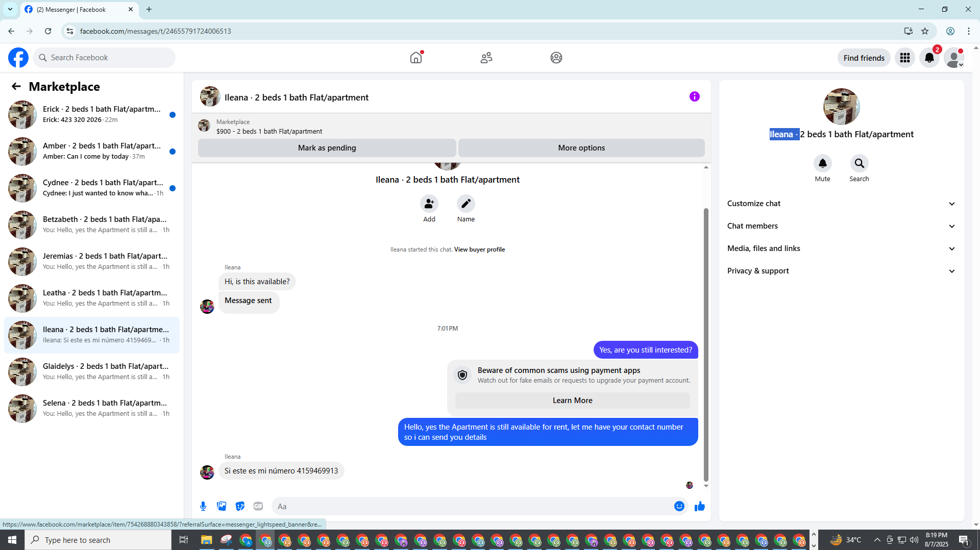
Task: Open Selena's apartment conversation
Action: pos(92,409)
